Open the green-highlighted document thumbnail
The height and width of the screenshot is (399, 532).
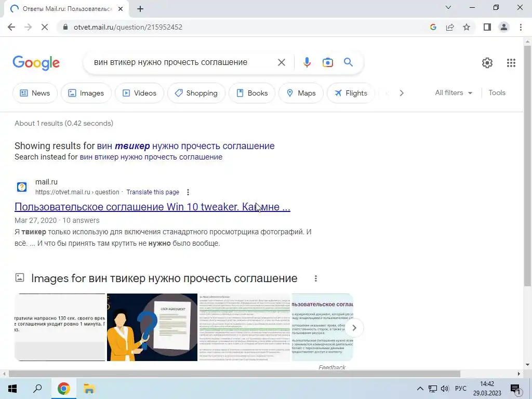pos(244,327)
